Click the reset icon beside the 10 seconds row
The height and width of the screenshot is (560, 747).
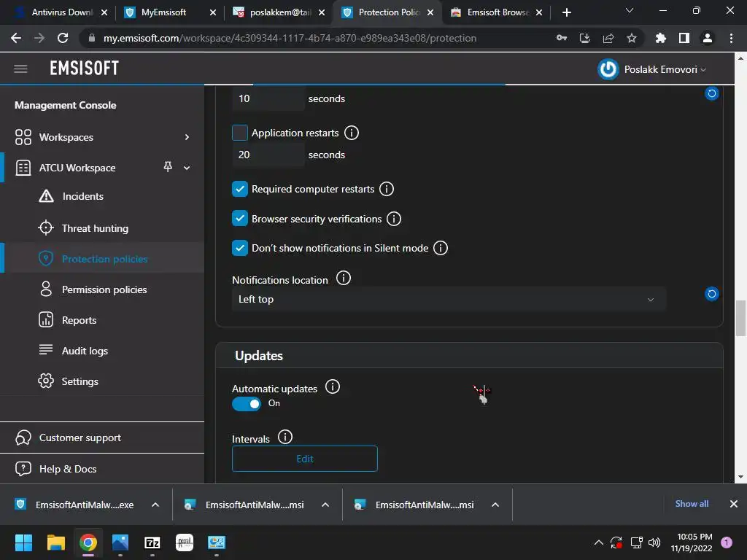(x=712, y=93)
